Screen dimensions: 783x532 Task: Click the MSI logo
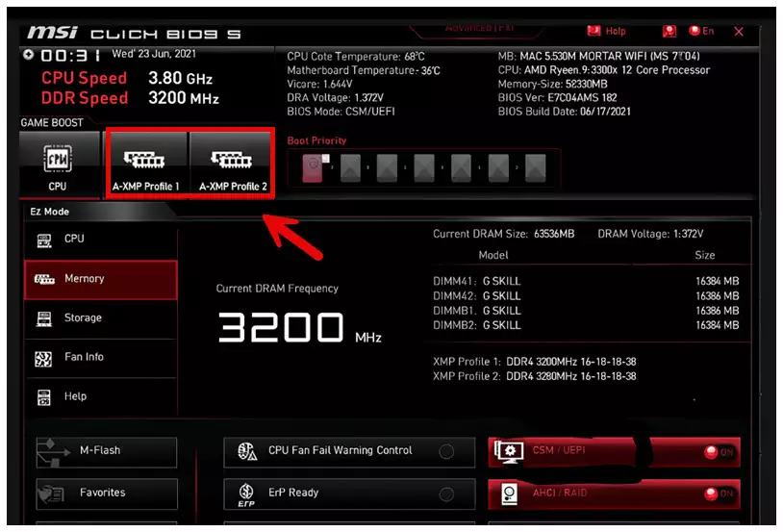point(53,33)
